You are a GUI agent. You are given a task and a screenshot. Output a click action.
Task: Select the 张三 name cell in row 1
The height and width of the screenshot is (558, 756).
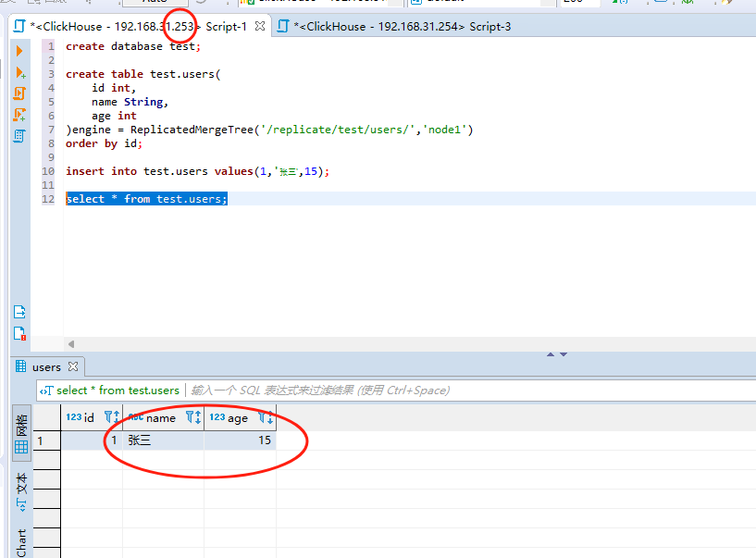(x=162, y=441)
